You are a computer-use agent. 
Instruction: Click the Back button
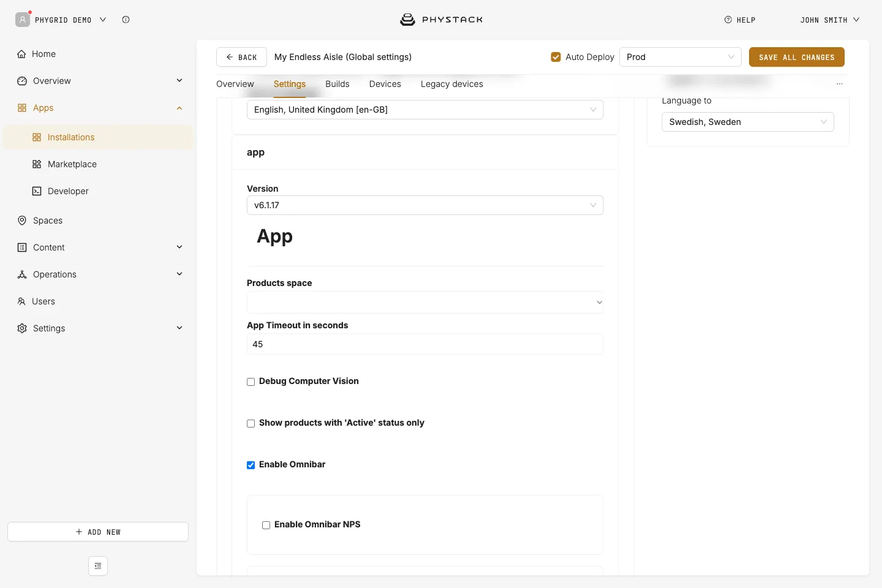tap(241, 57)
